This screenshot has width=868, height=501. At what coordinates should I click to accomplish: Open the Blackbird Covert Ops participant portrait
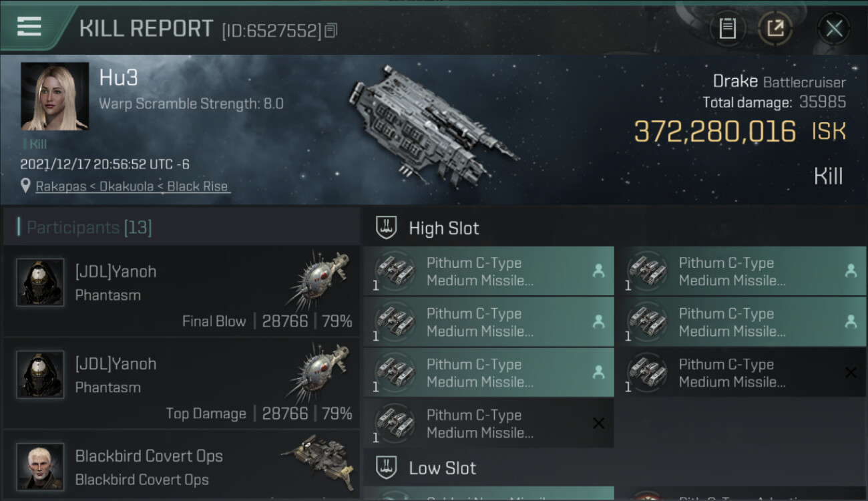[40, 466]
